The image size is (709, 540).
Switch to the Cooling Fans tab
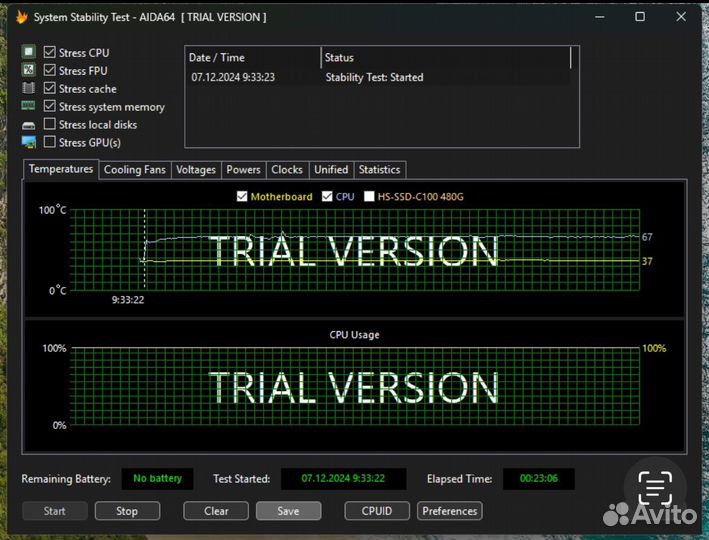pos(135,170)
